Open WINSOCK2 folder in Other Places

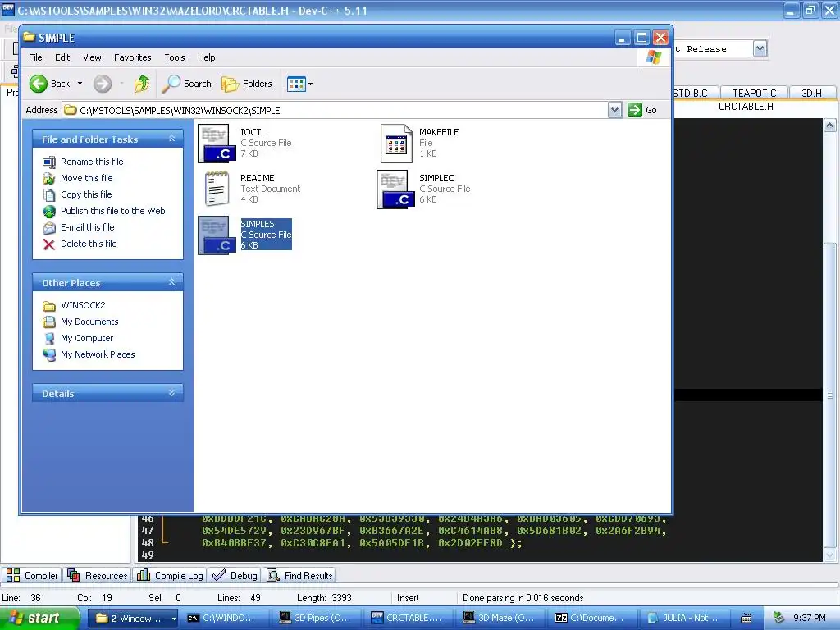[x=83, y=305]
